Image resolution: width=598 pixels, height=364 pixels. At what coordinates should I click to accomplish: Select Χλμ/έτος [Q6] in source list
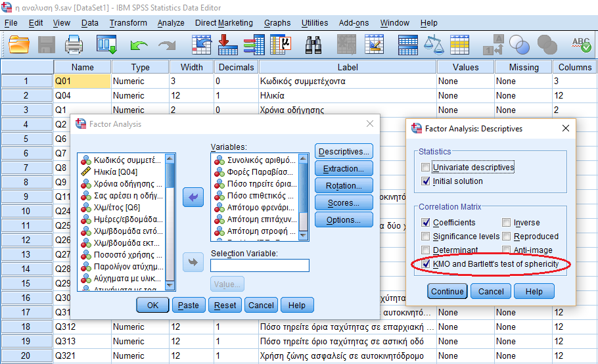(x=117, y=208)
